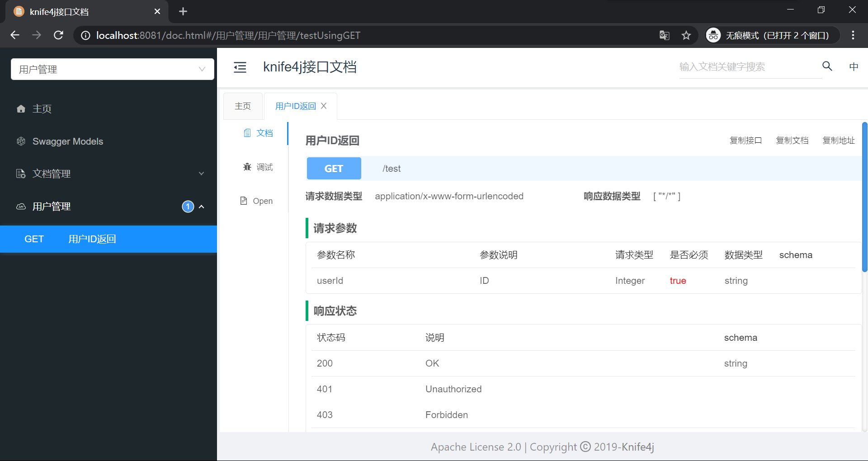Switch to the 主页 tab
Image resolution: width=868 pixels, height=461 pixels.
(x=243, y=106)
